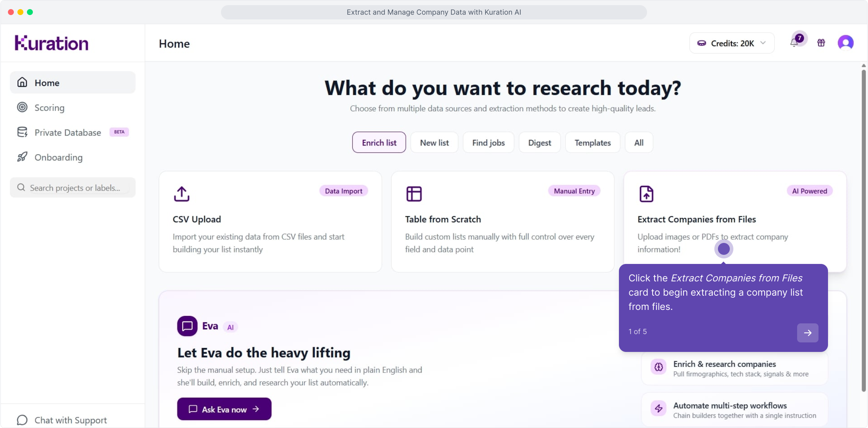This screenshot has height=428, width=868.
Task: Click the Manual Entry badge
Action: click(x=574, y=191)
